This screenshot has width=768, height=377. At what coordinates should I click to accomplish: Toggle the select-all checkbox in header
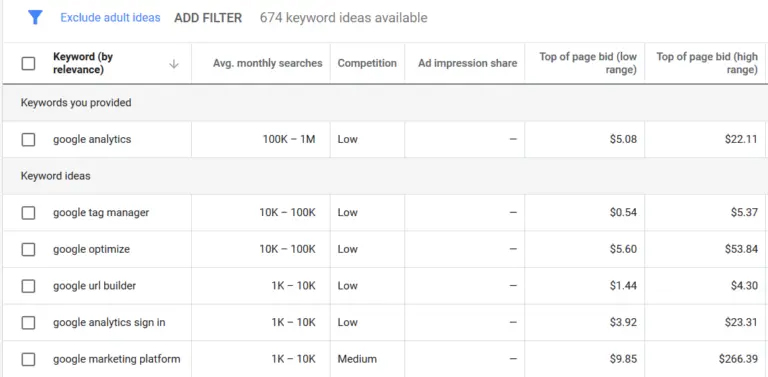[28, 63]
